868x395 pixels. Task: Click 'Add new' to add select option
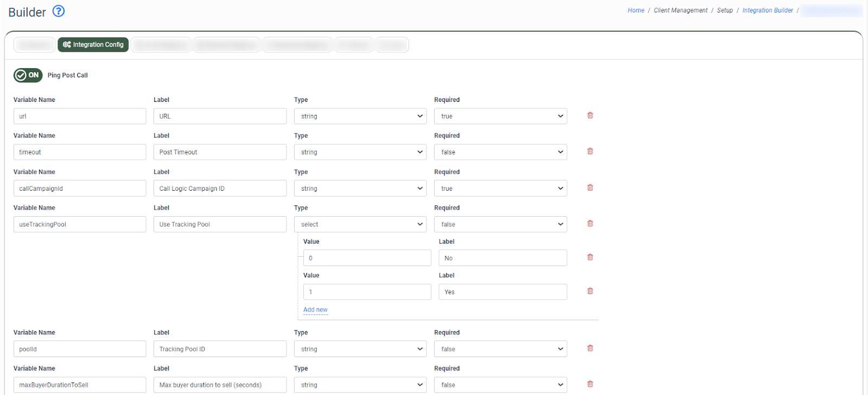point(315,310)
